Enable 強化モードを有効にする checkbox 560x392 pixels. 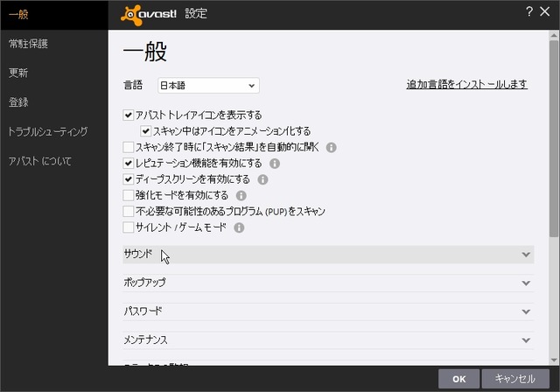coord(129,195)
